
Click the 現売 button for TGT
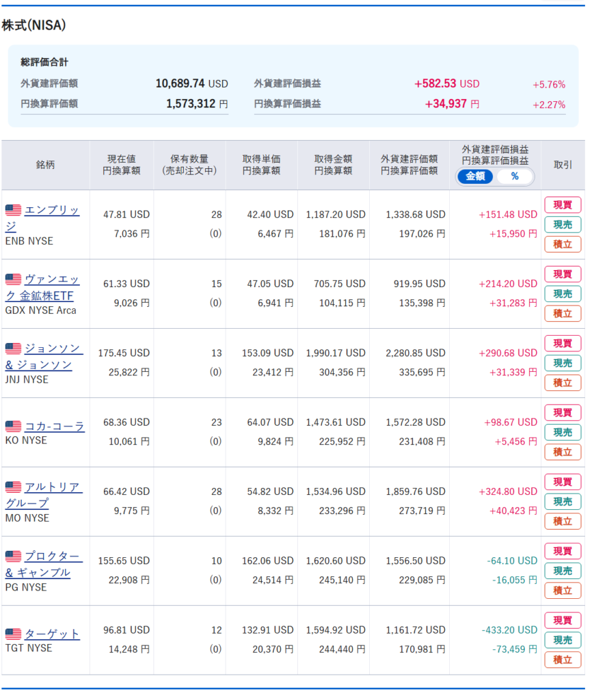[x=563, y=640]
